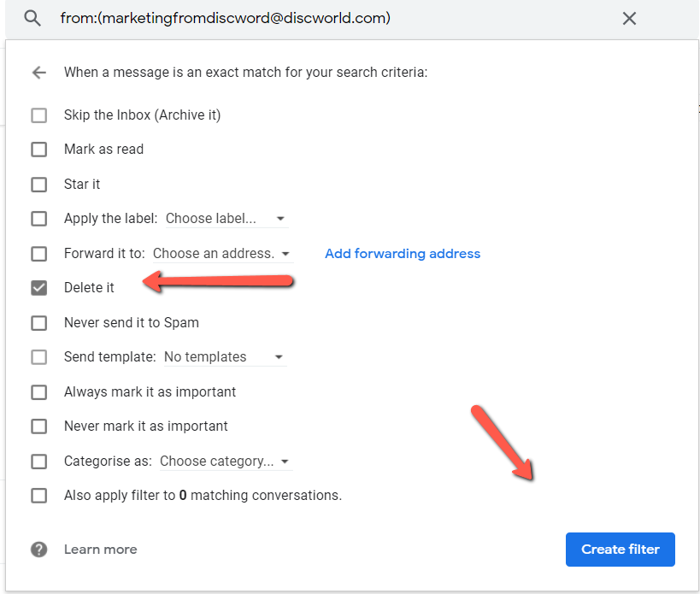Click the Create filter button
Screen dimensions: 700x594
click(620, 550)
